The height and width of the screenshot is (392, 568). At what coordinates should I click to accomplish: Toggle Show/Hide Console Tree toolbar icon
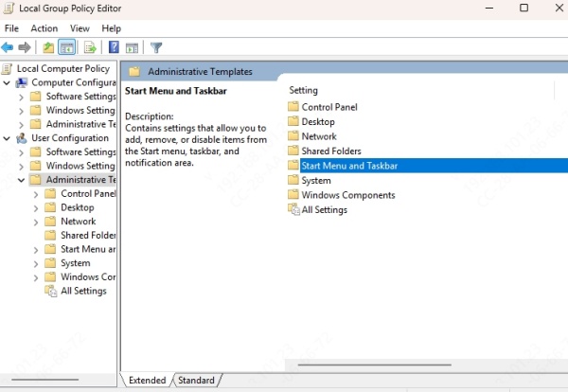tap(66, 47)
